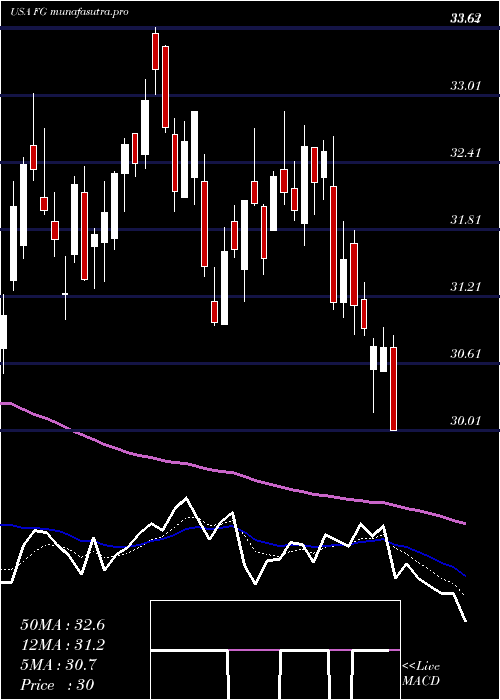Click the Live MACD histogram panel
The width and height of the screenshot is (500, 700).
click(275, 650)
